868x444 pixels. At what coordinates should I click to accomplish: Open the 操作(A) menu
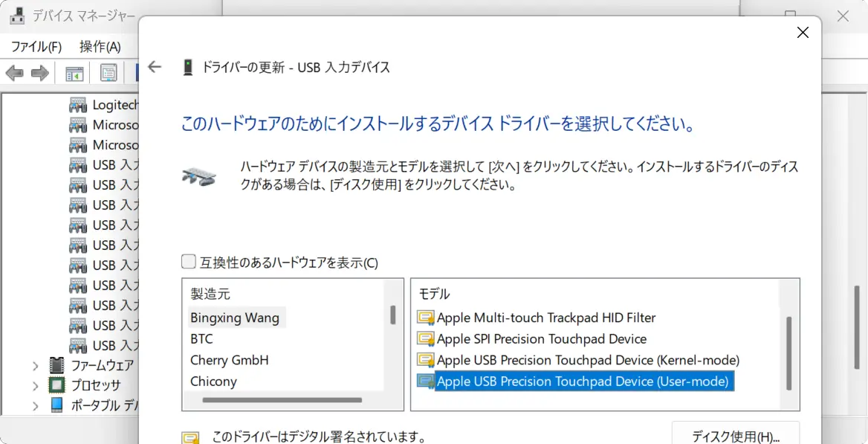click(x=100, y=46)
